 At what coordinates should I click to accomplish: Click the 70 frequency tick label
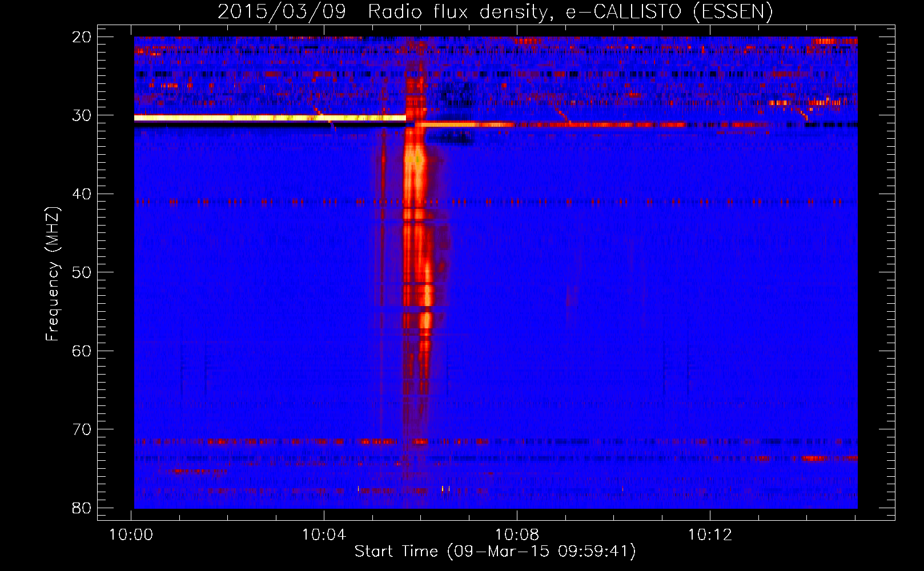82,429
